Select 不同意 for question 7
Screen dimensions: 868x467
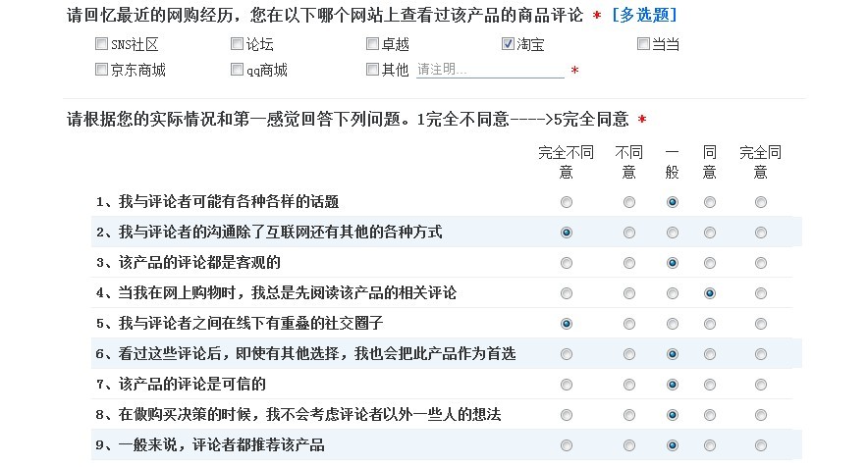(x=629, y=385)
